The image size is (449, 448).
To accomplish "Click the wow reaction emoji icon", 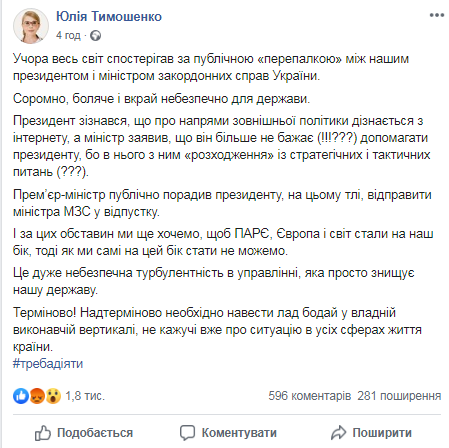I will point(53,396).
